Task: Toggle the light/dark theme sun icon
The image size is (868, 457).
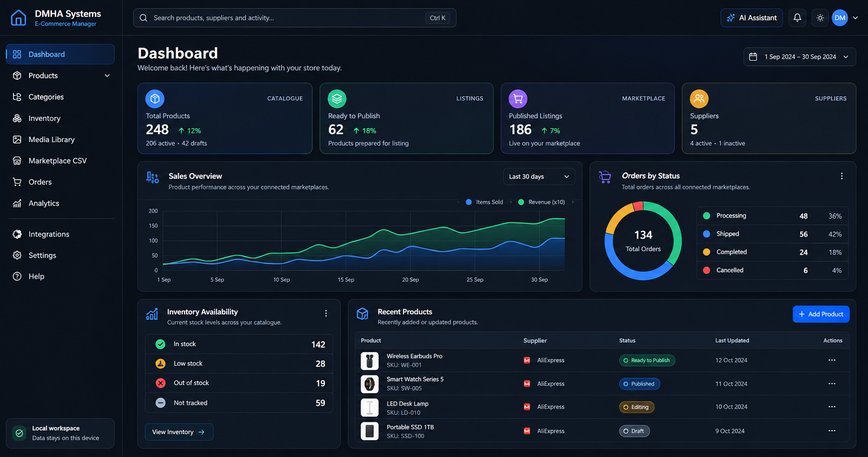Action: pos(820,18)
